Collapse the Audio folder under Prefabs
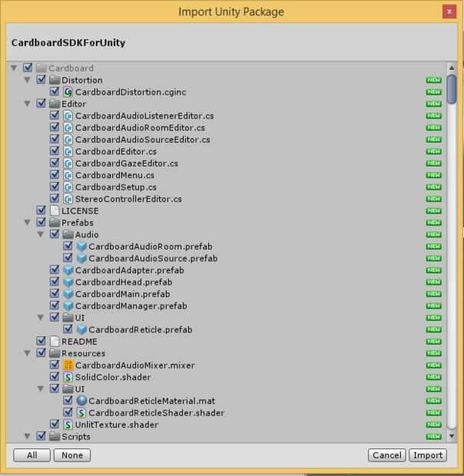This screenshot has width=464, height=476. point(41,234)
